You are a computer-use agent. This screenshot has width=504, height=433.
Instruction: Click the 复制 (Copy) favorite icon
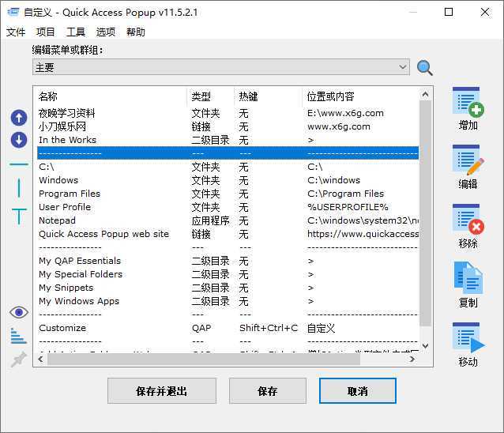(468, 278)
